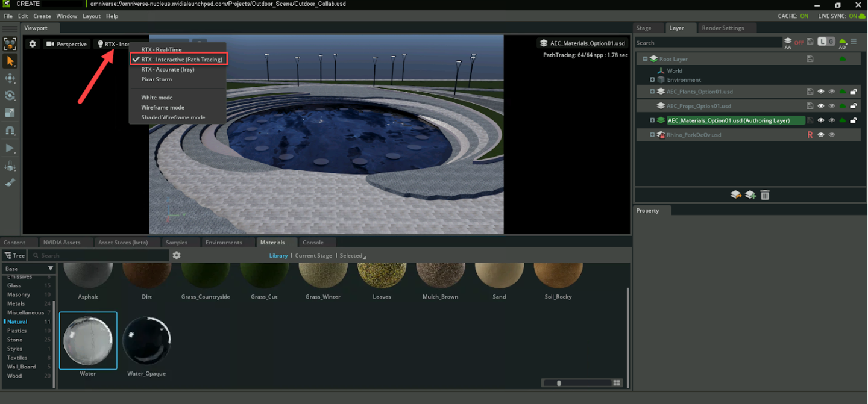Switch to the Render Settings tab
Image resolution: width=868 pixels, height=404 pixels.
coord(723,28)
